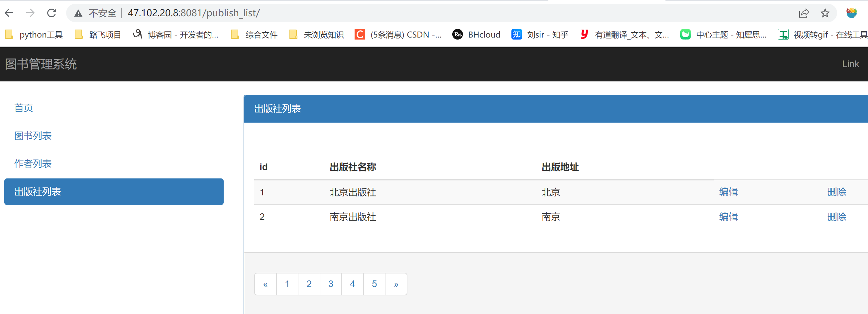This screenshot has width=868, height=314.
Task: Delete the 北京出版社 row
Action: coord(837,192)
